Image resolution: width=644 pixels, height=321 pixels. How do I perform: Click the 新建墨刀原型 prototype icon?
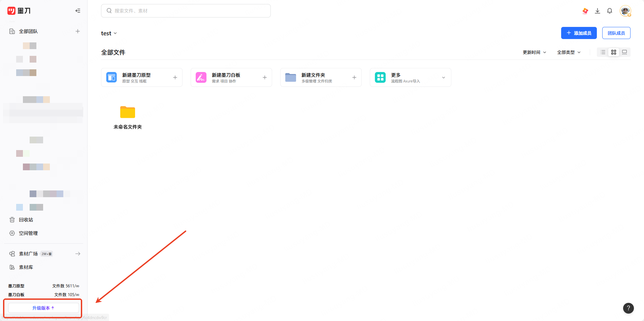point(111,77)
